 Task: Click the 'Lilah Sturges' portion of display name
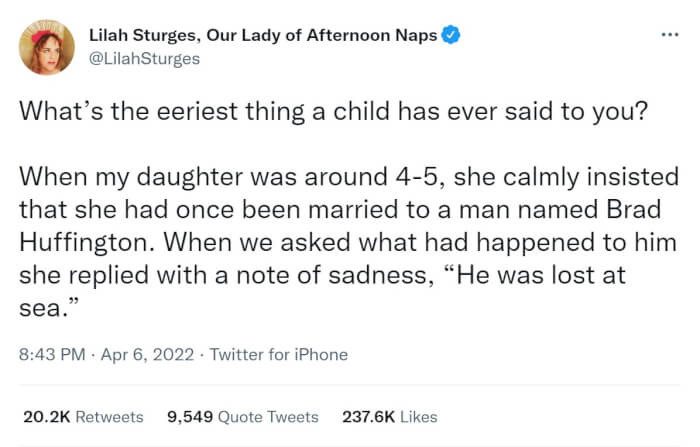(151, 36)
